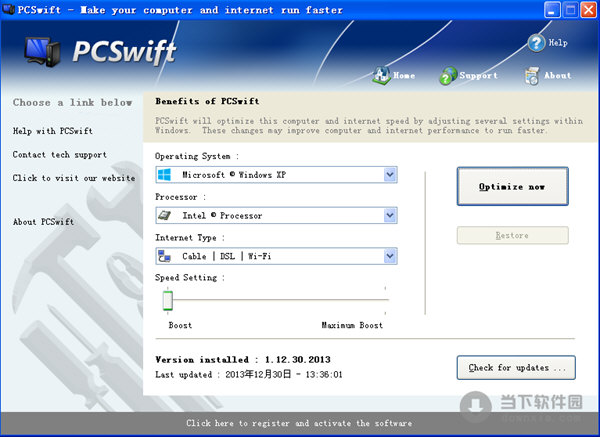Open the Home menu label
The height and width of the screenshot is (437, 600).
coord(404,75)
